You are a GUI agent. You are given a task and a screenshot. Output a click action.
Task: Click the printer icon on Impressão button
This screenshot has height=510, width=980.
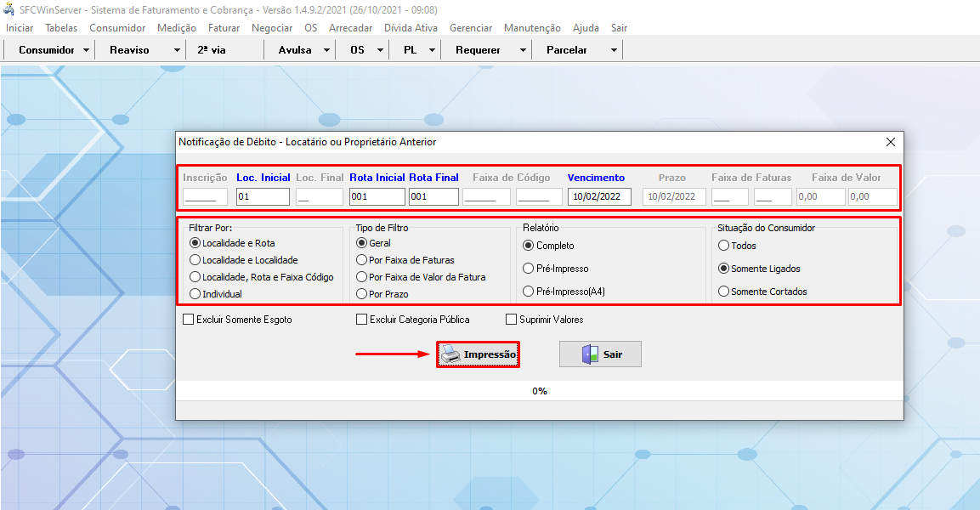click(x=451, y=354)
